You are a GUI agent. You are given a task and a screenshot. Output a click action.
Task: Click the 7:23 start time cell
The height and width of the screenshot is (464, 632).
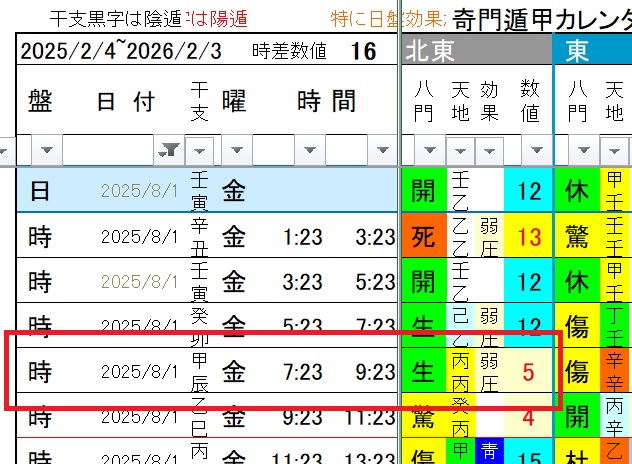click(x=302, y=373)
